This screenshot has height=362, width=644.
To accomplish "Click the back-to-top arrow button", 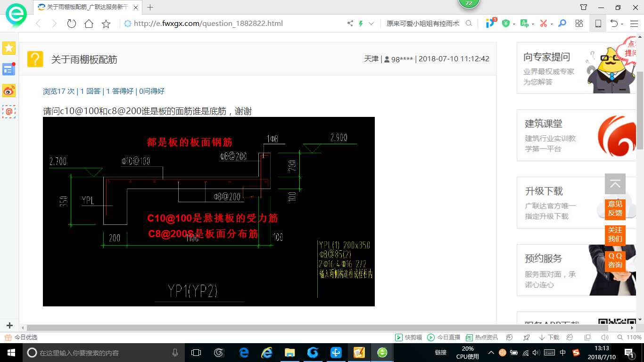I will pyautogui.click(x=615, y=184).
